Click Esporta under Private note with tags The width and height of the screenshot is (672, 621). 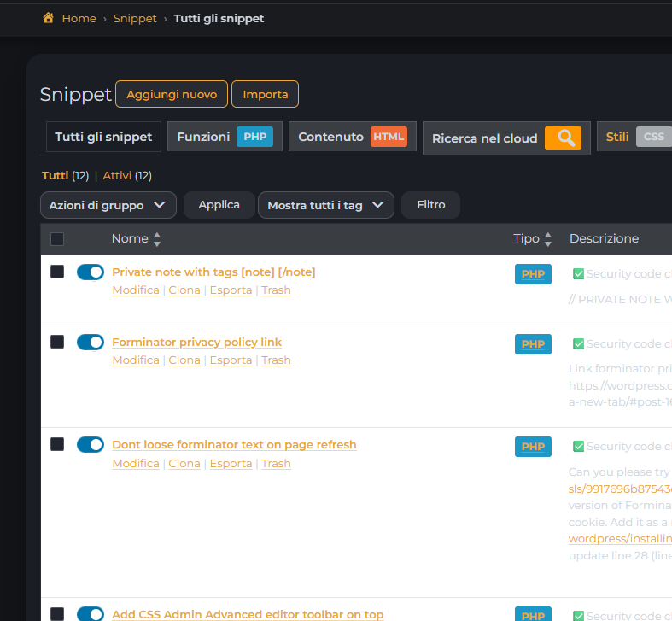[231, 290]
